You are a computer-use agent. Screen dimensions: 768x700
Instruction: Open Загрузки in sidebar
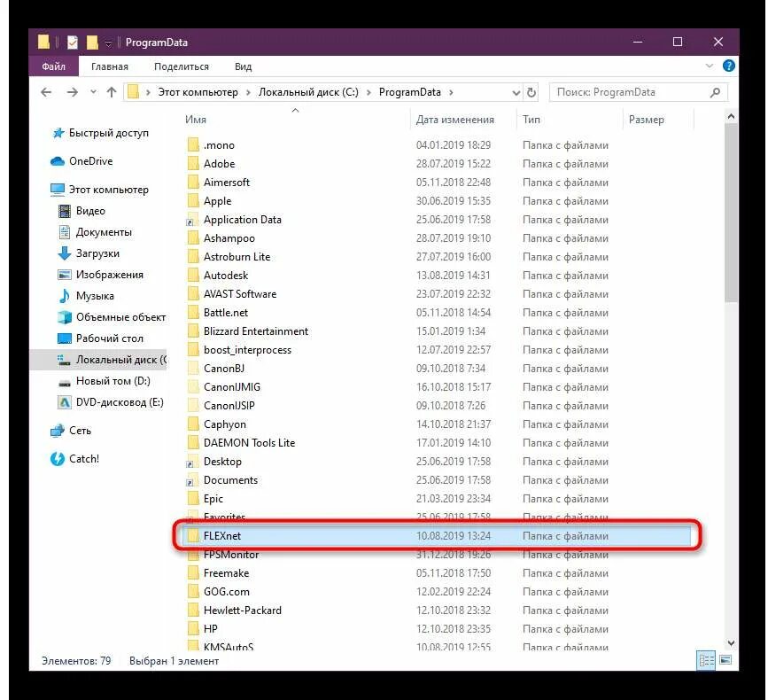pyautogui.click(x=97, y=253)
